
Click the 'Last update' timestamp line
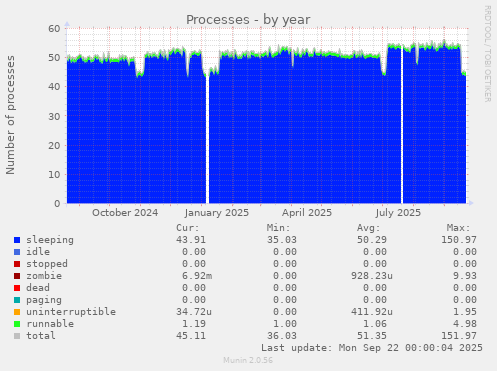(372, 348)
